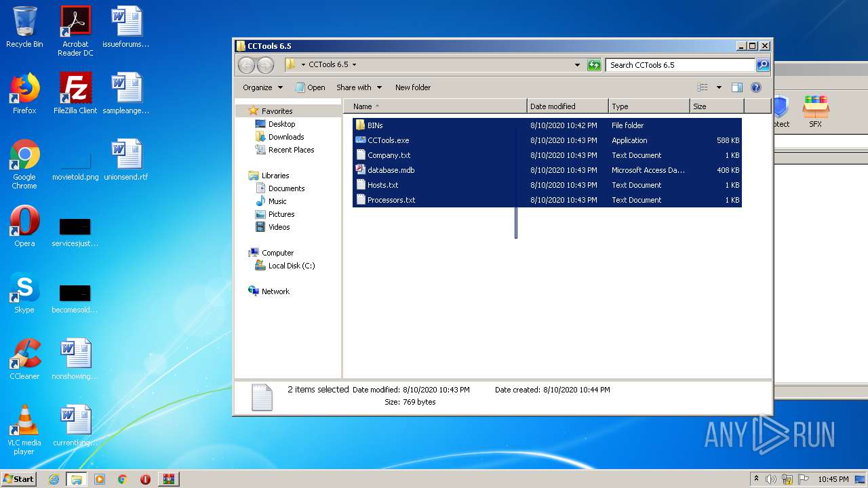Launch FileZilla Client shortcut

coord(75,94)
